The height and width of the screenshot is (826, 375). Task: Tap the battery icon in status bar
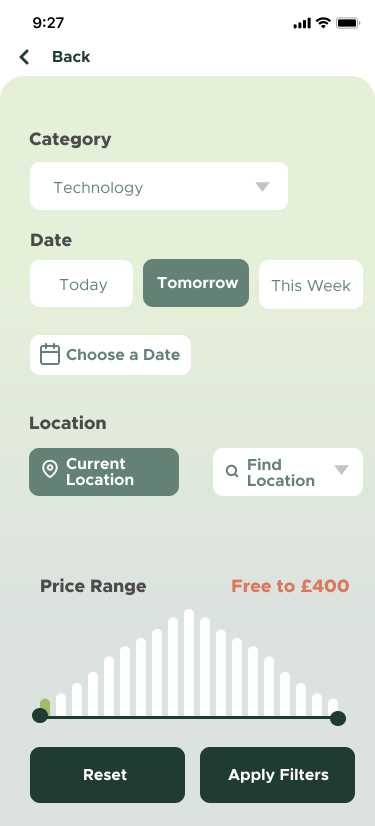(x=348, y=23)
